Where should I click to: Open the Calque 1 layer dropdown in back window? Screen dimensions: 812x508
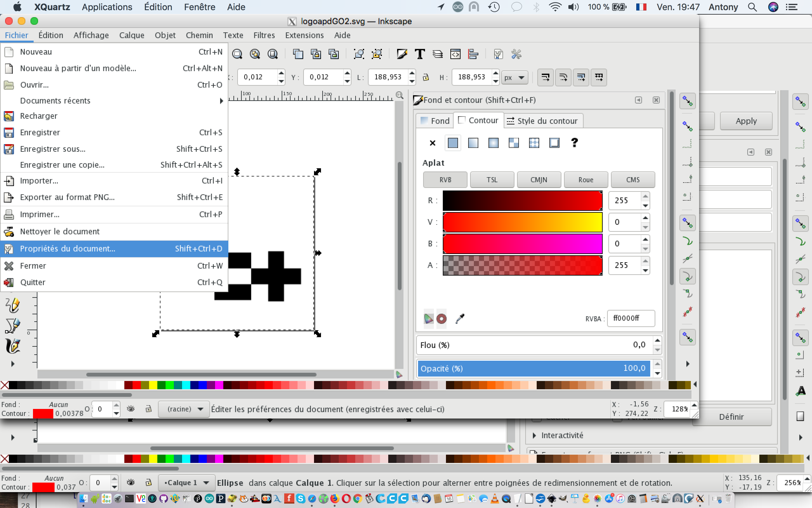pos(186,483)
